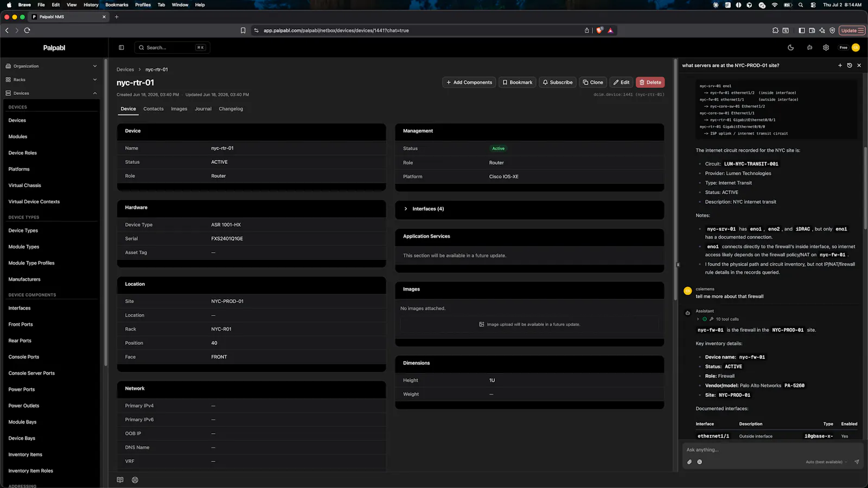Open the History menu in the menu bar

click(x=91, y=5)
